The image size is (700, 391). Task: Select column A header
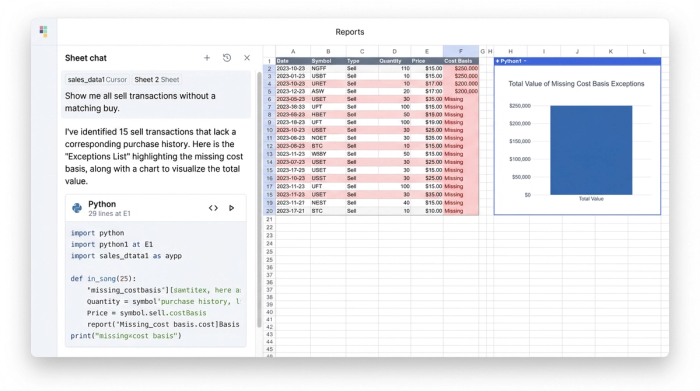[293, 51]
